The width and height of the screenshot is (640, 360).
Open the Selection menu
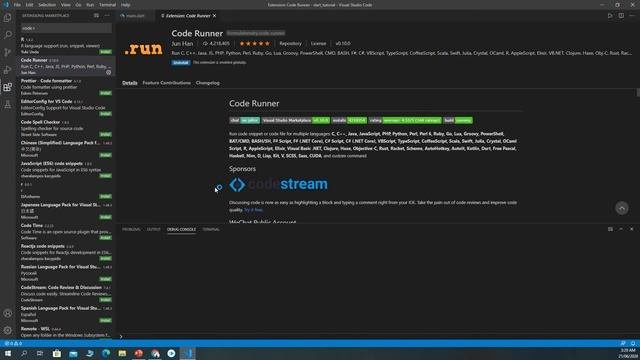pos(47,5)
